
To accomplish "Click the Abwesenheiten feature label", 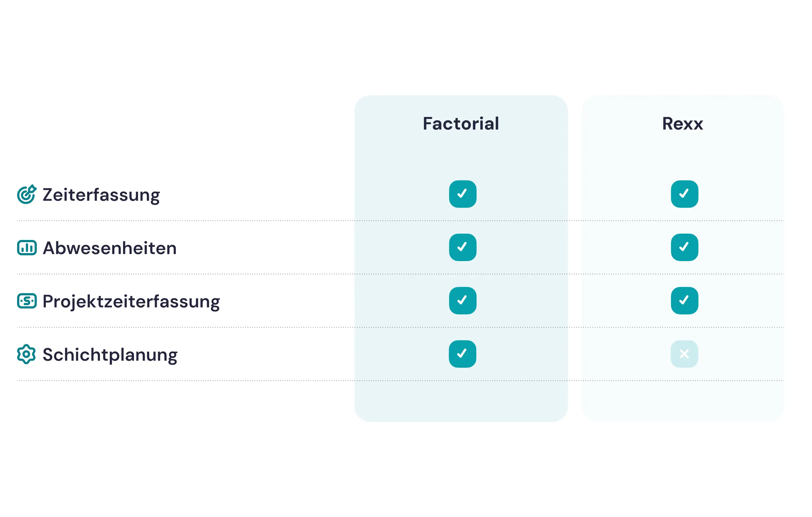I will (x=109, y=248).
